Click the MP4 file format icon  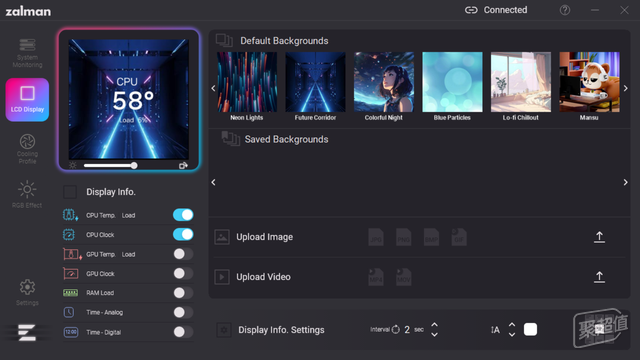point(376,277)
